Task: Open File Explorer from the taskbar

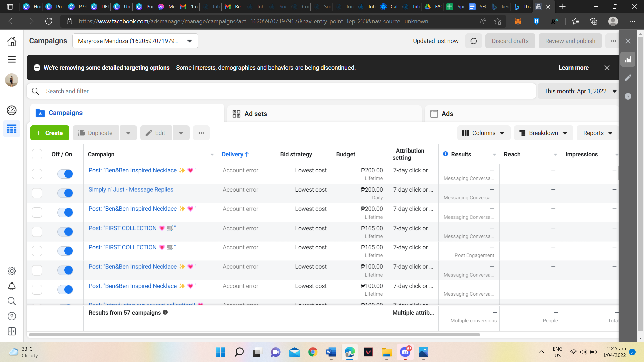Action: tap(386, 352)
